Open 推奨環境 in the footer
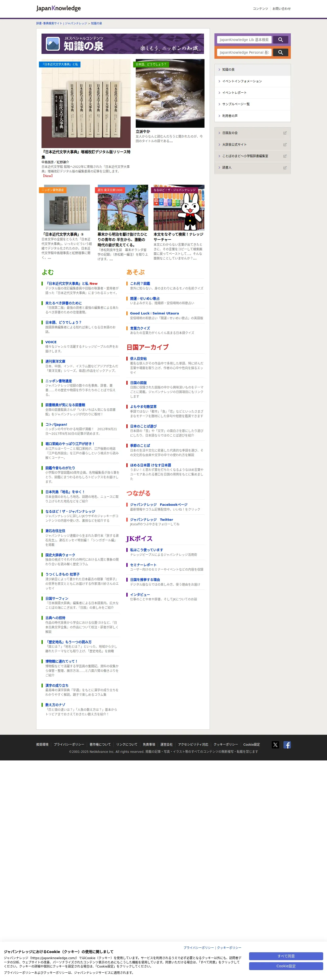This screenshot has width=327, height=980. (42, 744)
